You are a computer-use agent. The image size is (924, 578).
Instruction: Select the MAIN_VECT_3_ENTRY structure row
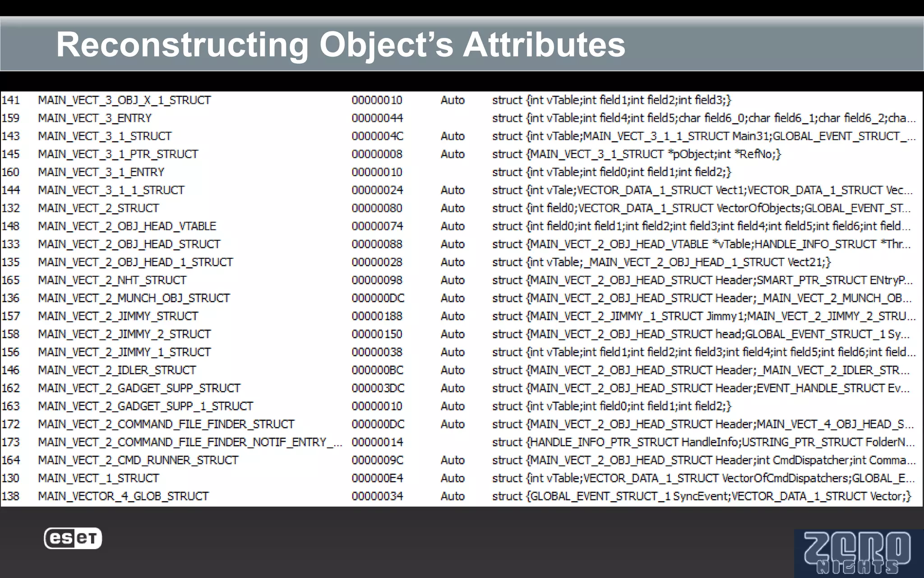click(x=461, y=118)
